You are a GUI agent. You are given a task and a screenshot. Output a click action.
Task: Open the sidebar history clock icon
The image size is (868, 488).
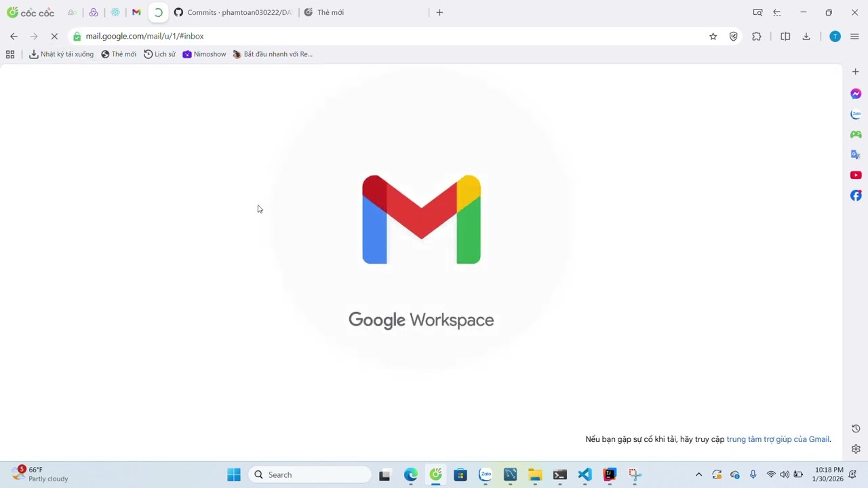[856, 428]
